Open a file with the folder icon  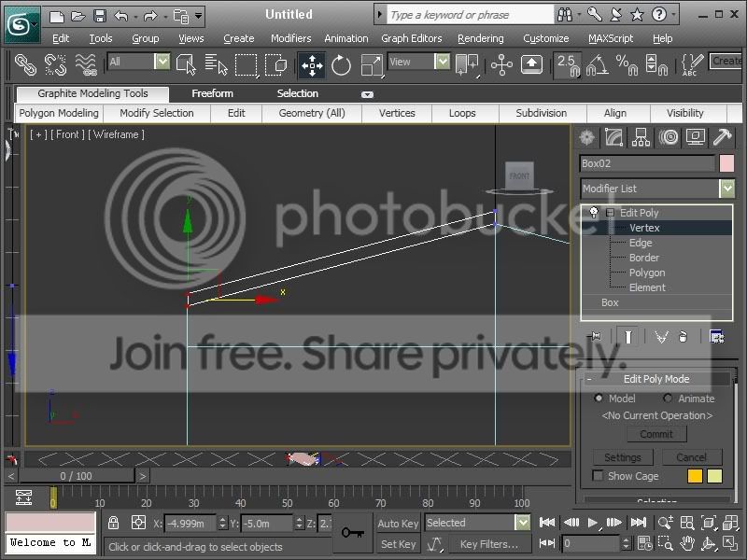(78, 16)
